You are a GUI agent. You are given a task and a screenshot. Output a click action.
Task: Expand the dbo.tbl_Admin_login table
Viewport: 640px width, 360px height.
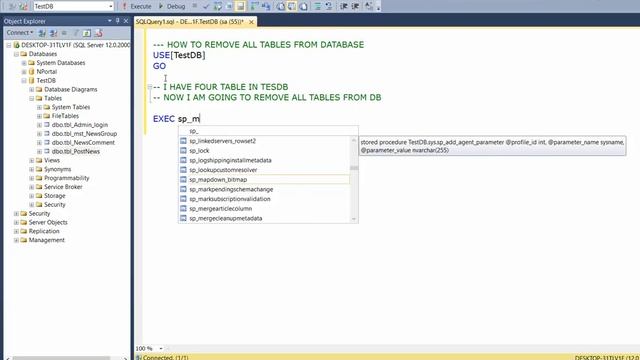click(40, 125)
